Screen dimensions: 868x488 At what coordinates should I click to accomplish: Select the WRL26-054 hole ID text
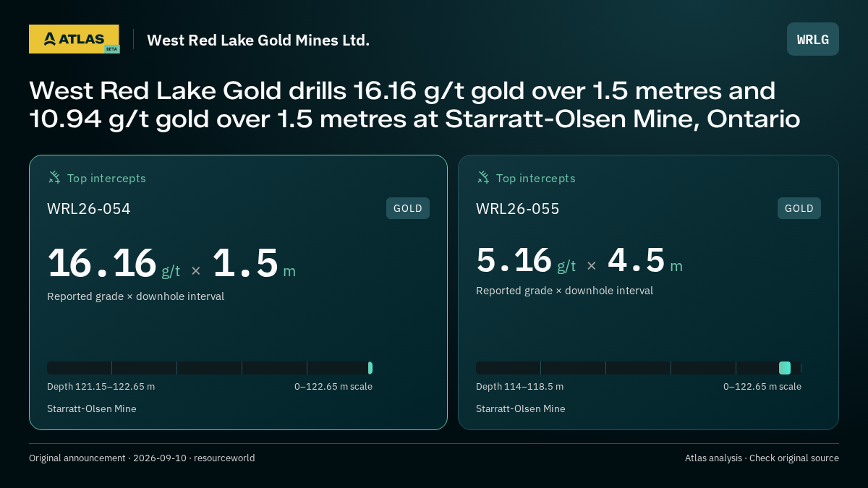(89, 209)
